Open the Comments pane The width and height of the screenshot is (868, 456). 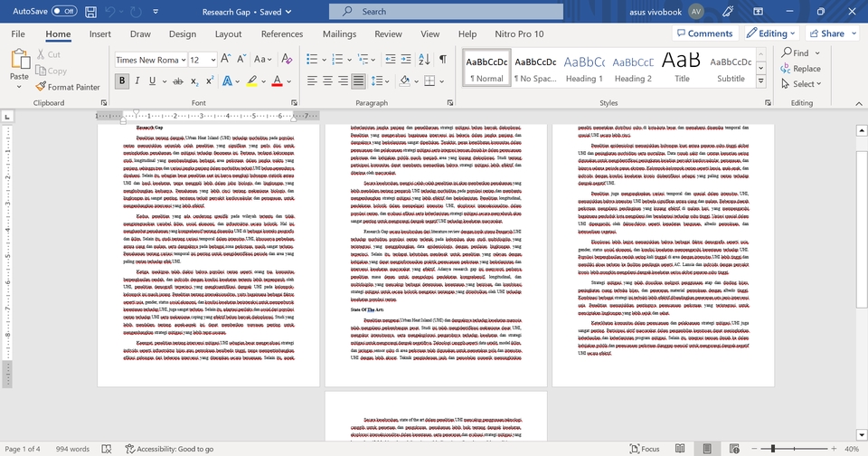(x=703, y=33)
